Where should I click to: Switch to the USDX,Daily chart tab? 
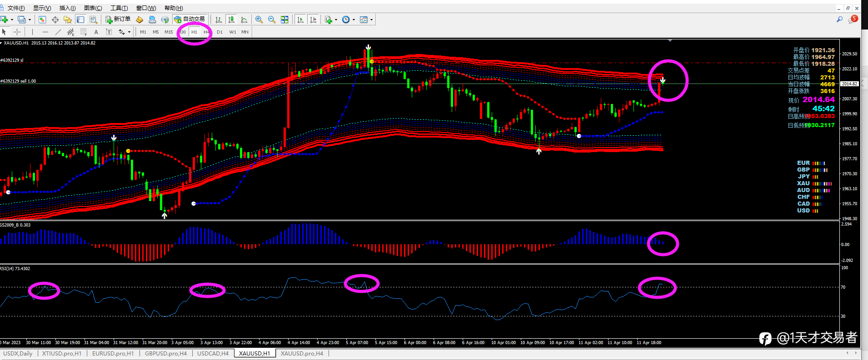18,354
